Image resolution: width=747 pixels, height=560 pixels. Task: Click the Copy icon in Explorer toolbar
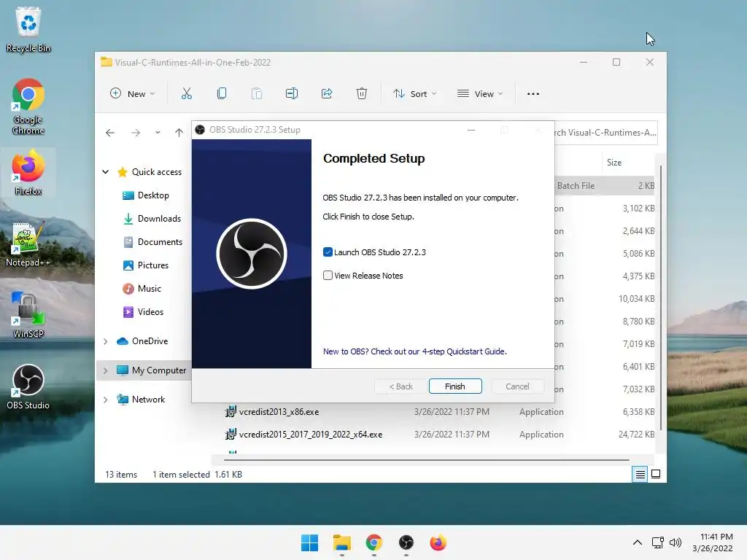tap(222, 94)
